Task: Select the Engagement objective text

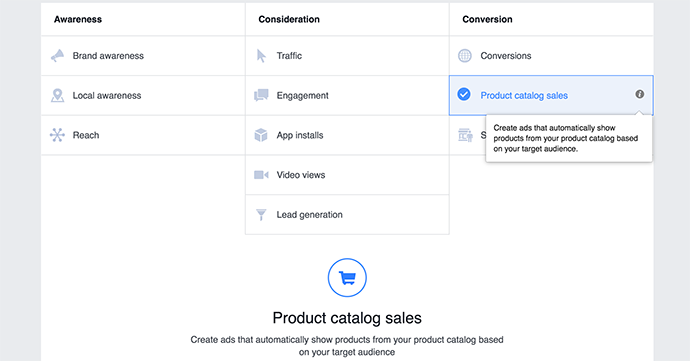Action: coord(302,96)
